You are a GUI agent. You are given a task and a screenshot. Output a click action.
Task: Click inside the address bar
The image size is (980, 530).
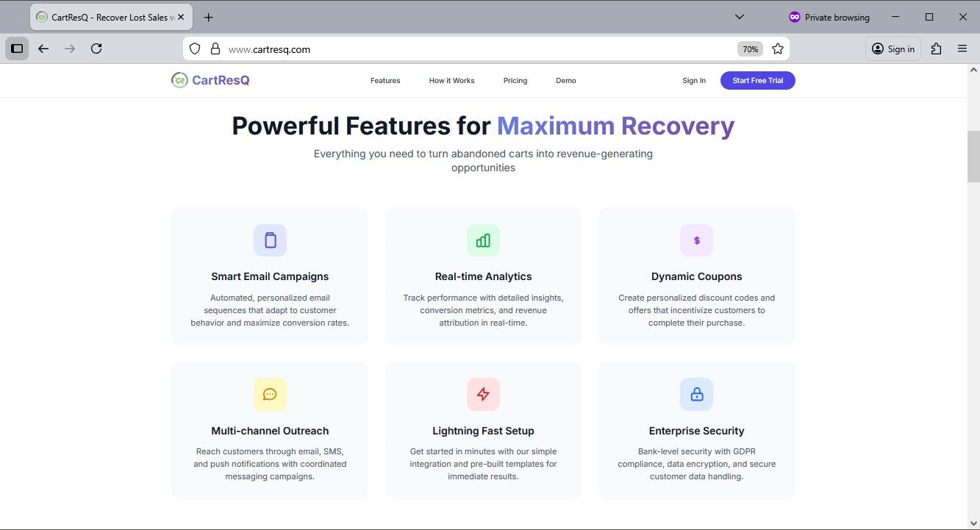pos(441,49)
